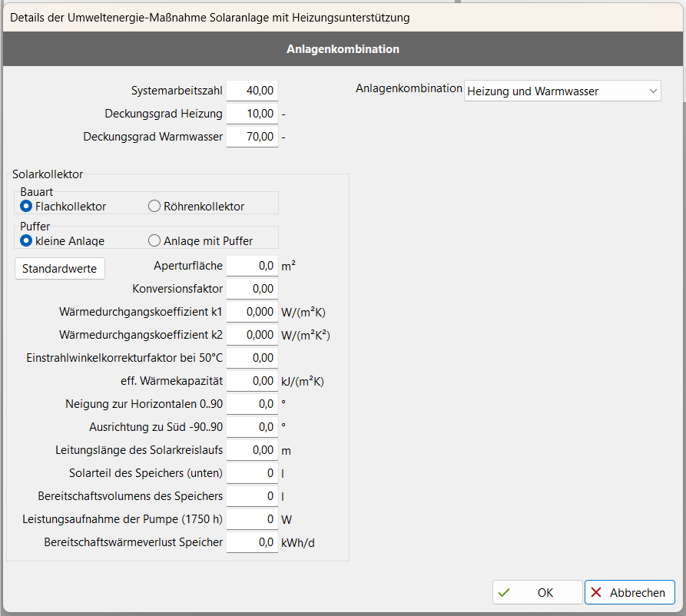
Task: Focus the Konversionsfaktor input field
Action: pyautogui.click(x=252, y=289)
